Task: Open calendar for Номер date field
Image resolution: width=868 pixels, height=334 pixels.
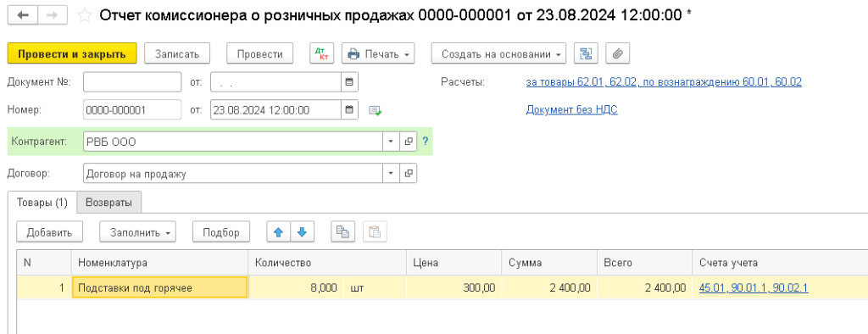Action: tap(349, 109)
